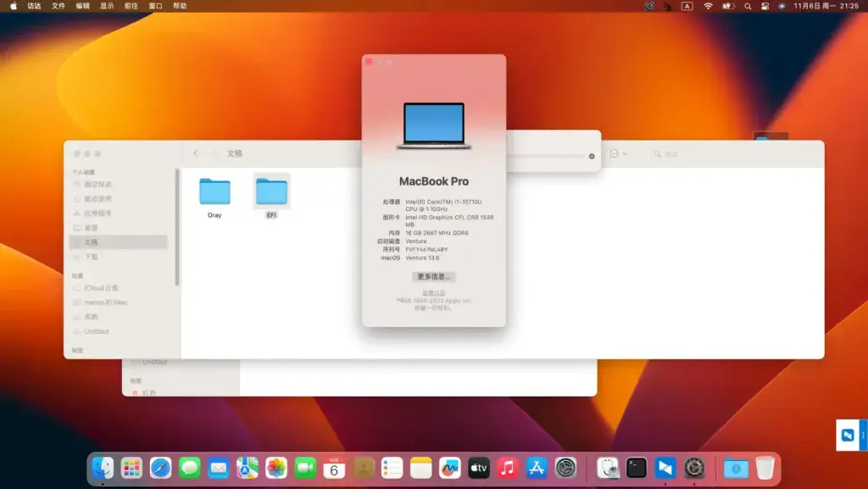868x489 pixels.
Task: Open Calendar showing date 6
Action: point(334,469)
